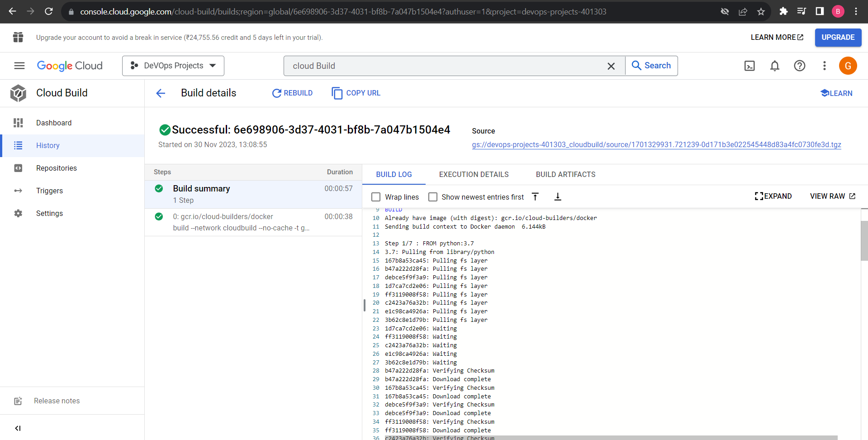The width and height of the screenshot is (868, 440).
Task: Click the Cloud Build product icon
Action: tap(18, 93)
